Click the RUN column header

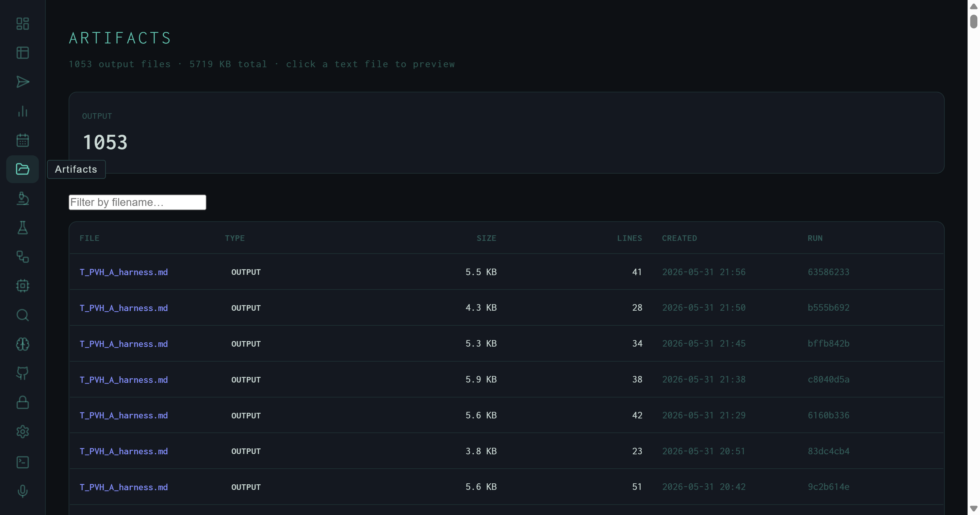tap(815, 238)
